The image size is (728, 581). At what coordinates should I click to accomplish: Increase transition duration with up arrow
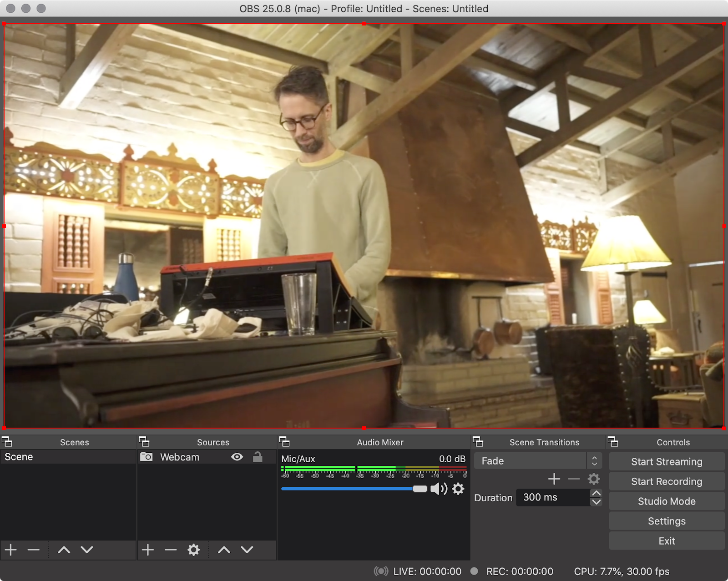(x=596, y=493)
